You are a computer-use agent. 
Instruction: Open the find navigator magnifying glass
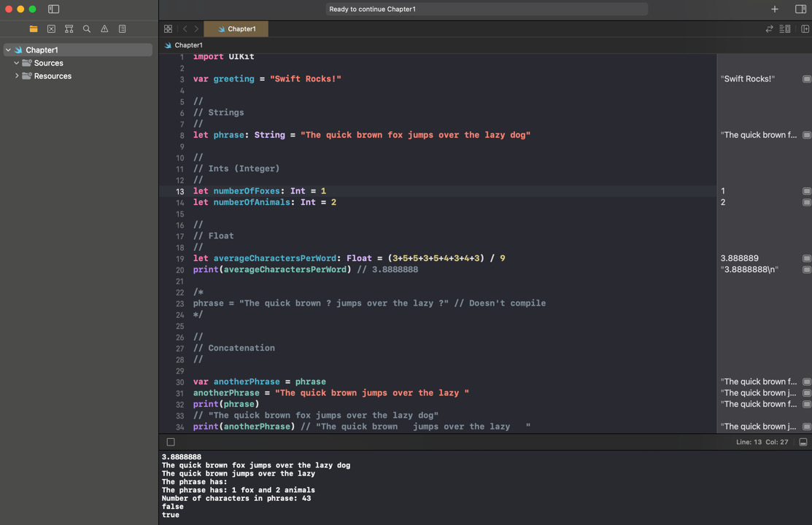pos(87,29)
